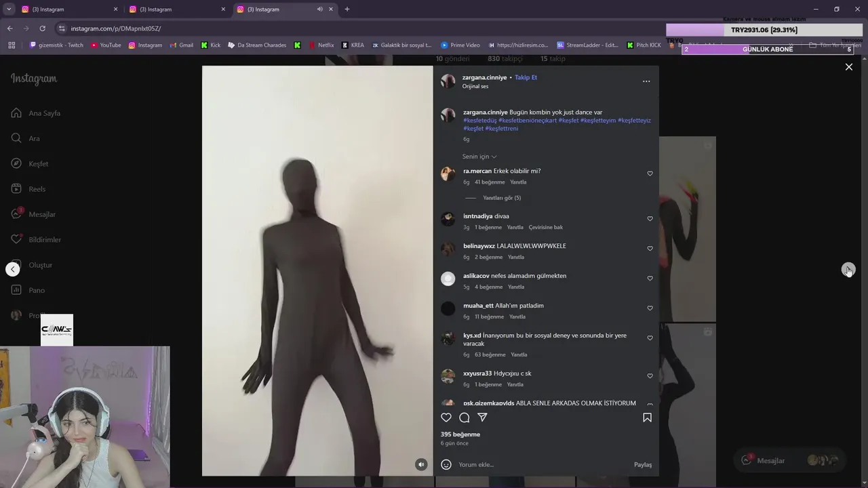Open 'Da Stream Charades' bookmark

257,45
